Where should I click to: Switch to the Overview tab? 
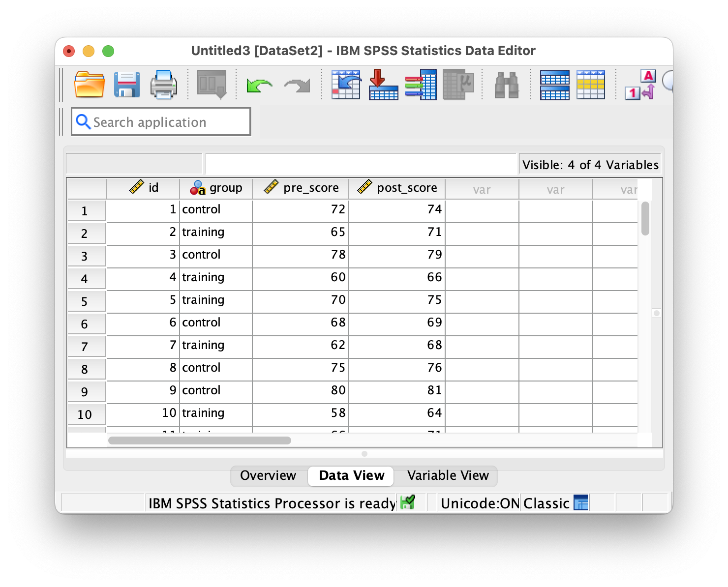tap(268, 475)
